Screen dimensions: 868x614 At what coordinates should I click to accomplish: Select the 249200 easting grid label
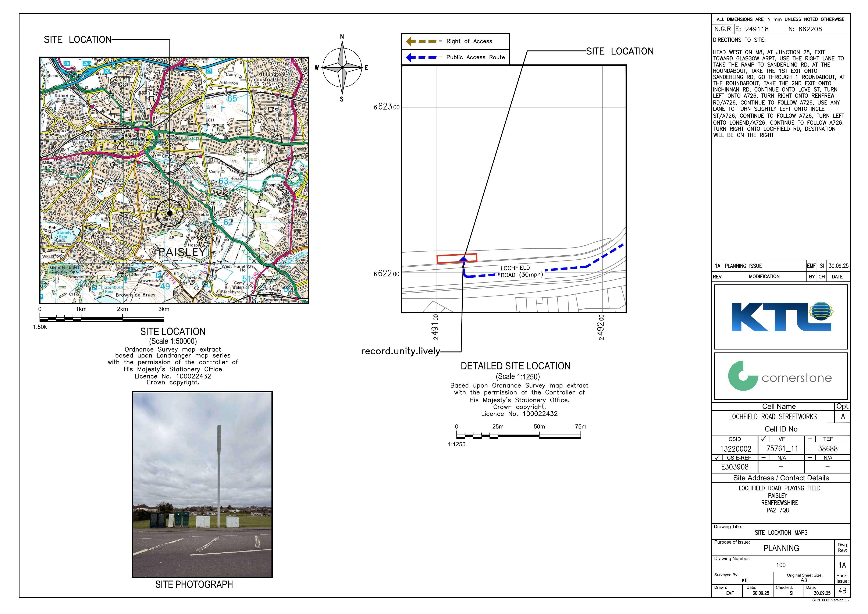click(x=601, y=327)
